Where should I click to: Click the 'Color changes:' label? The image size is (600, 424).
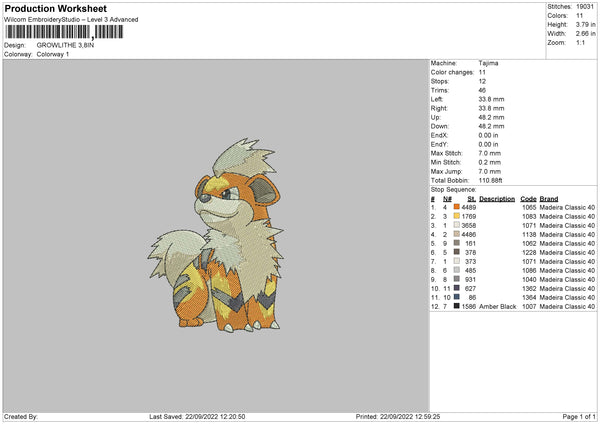452,72
